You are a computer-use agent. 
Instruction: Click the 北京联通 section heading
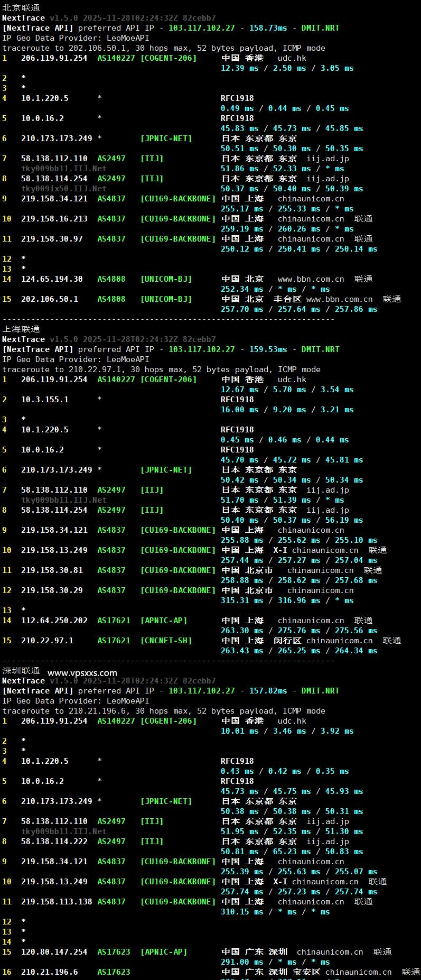point(21,8)
